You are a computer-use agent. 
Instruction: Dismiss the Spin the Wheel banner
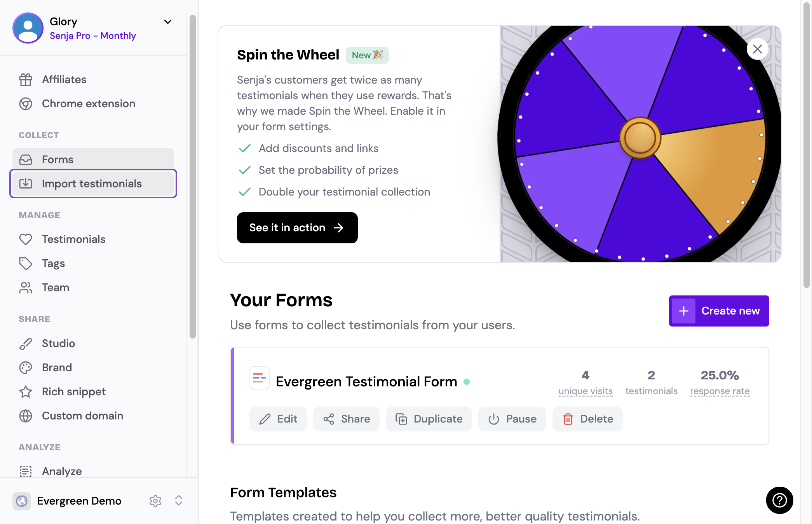click(x=757, y=49)
